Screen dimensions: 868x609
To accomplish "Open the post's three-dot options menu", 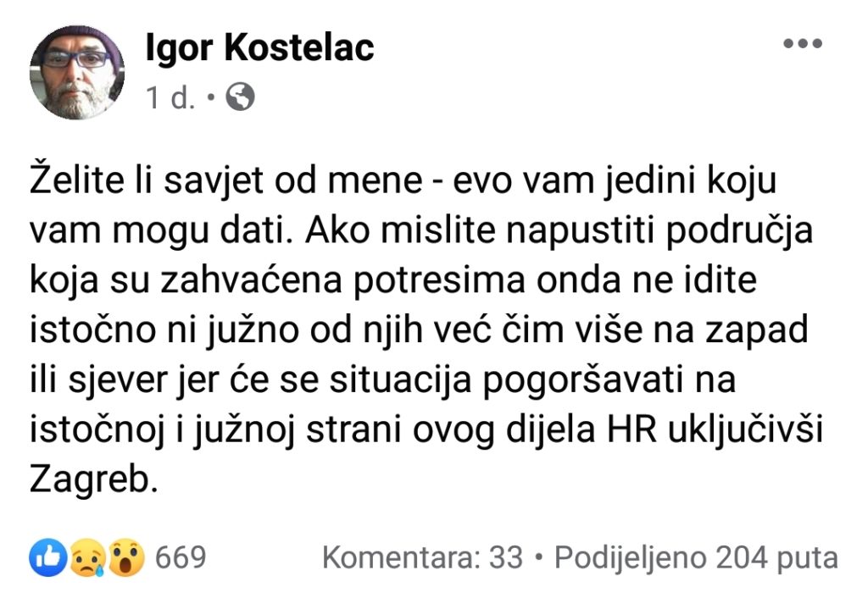I will (802, 45).
